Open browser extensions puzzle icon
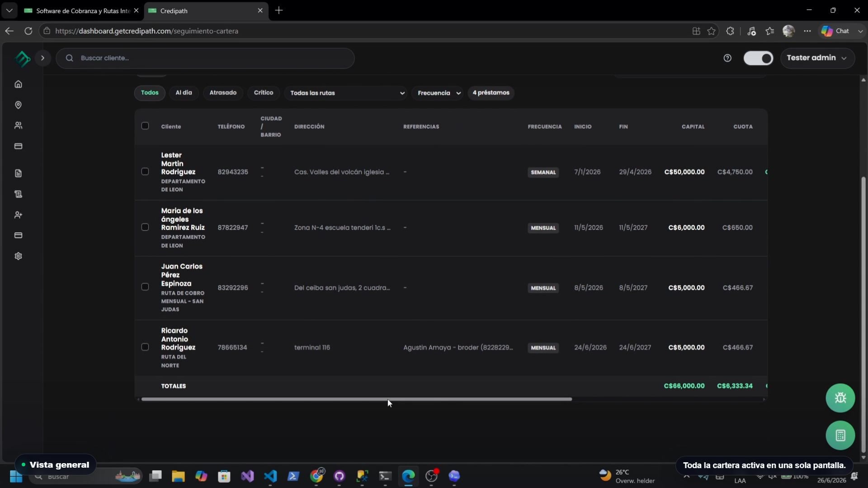This screenshot has width=868, height=488. 730,31
